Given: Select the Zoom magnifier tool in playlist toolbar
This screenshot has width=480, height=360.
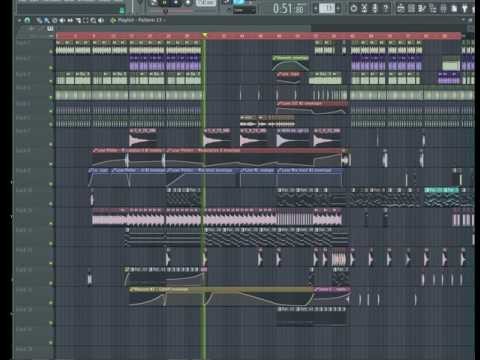Looking at the screenshot, I should coord(93,21).
